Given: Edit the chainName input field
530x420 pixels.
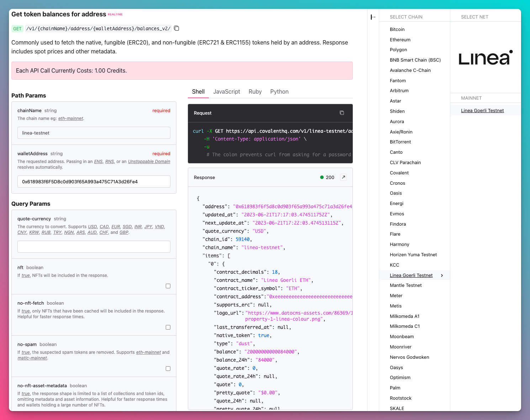Looking at the screenshot, I should click(94, 133).
